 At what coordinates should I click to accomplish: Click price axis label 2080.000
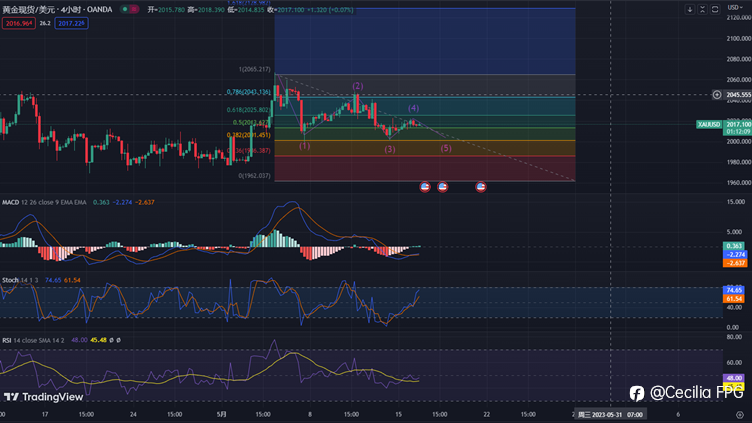coord(739,59)
